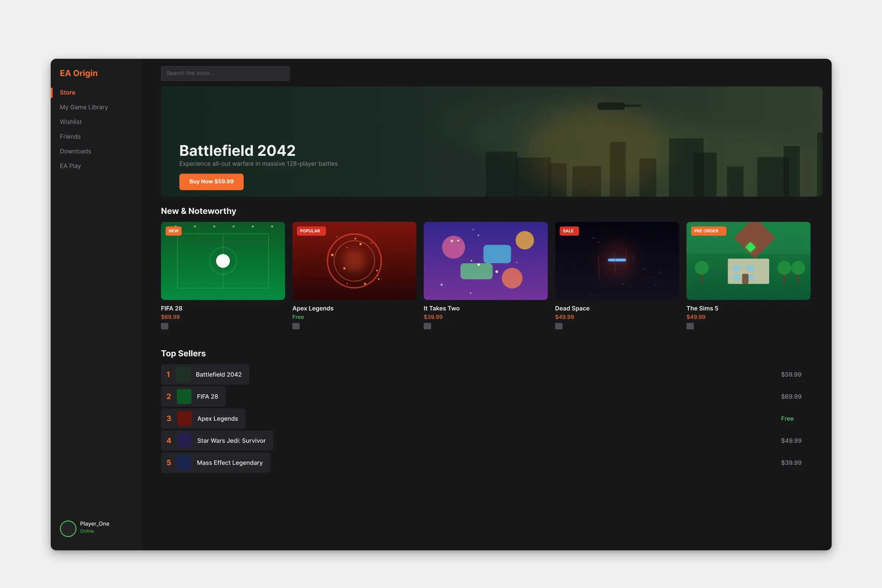Go to My Game Library
Screen dimensions: 882x588
coord(84,107)
